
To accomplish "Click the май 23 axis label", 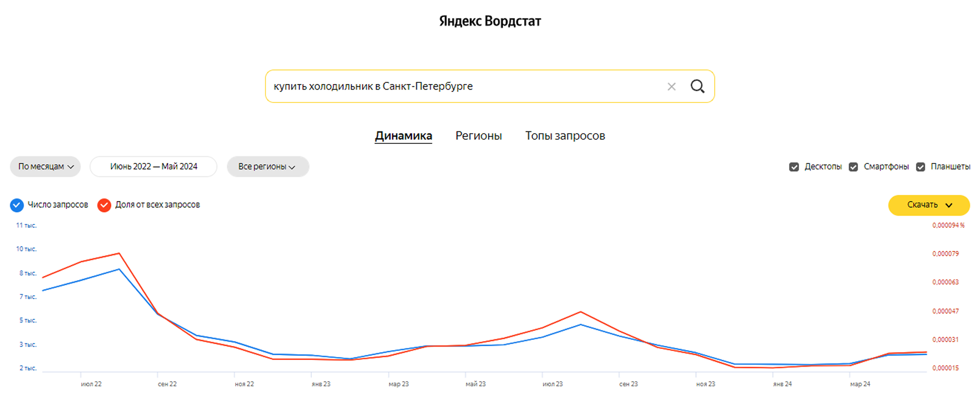I will point(475,384).
